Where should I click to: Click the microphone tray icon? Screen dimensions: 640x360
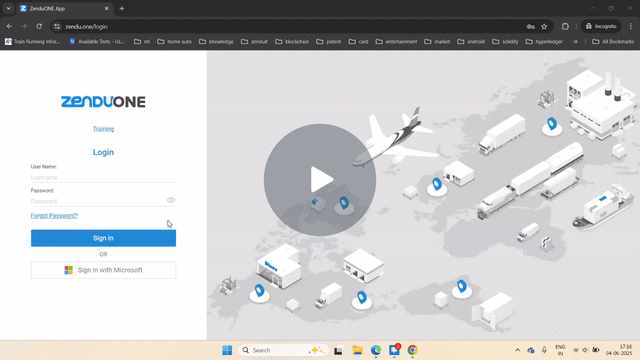pyautogui.click(x=544, y=350)
